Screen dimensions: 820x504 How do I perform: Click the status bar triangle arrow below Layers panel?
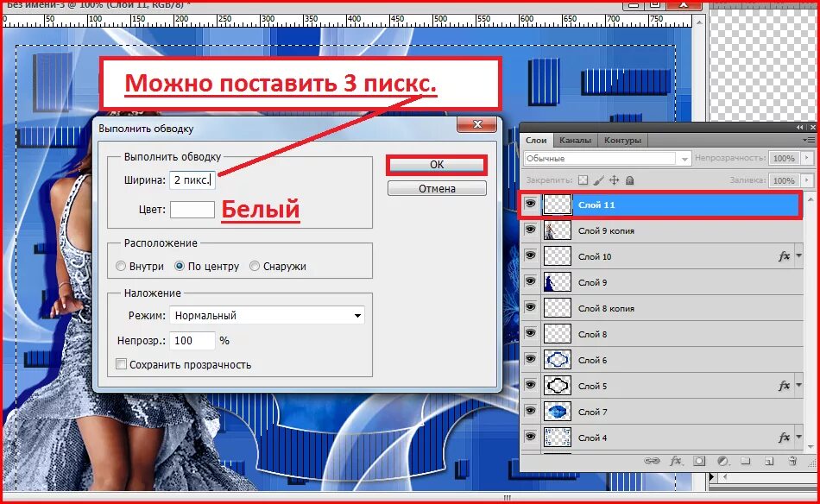pos(712,476)
